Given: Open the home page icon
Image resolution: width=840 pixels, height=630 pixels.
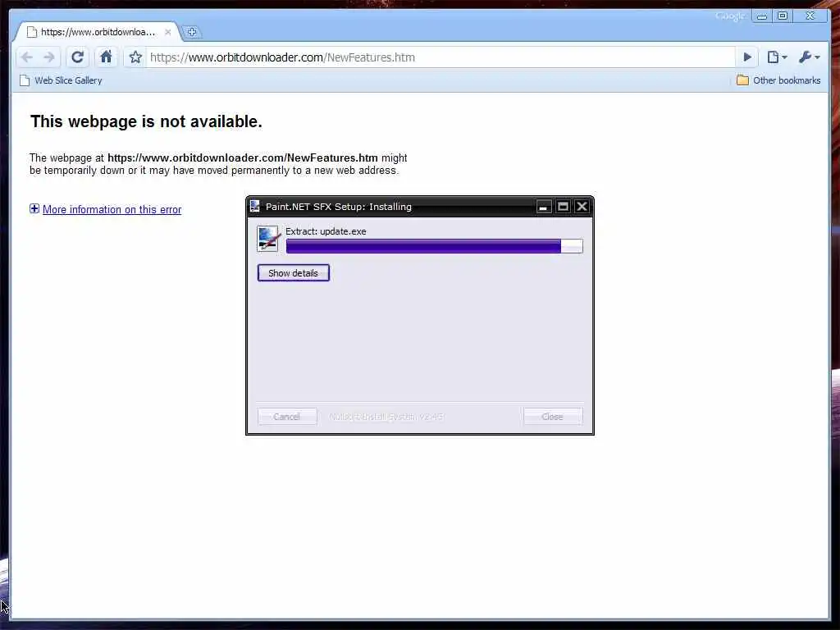Looking at the screenshot, I should pyautogui.click(x=106, y=57).
